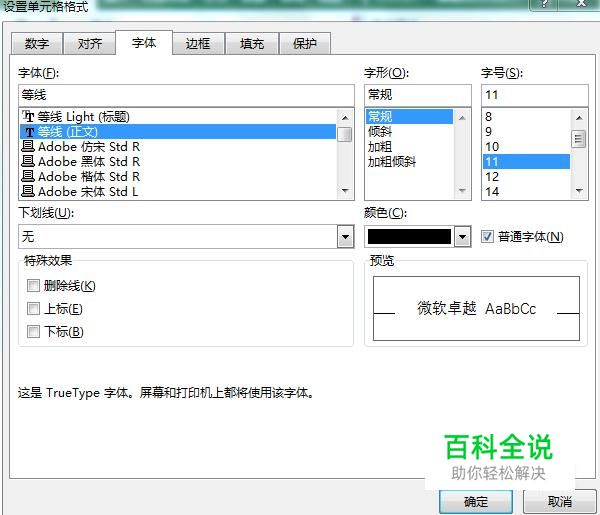
Task: Click the 取消 button
Action: coord(559,502)
